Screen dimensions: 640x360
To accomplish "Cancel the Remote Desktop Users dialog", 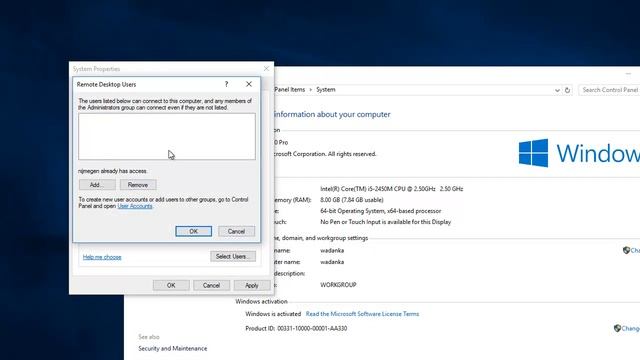I will [236, 231].
